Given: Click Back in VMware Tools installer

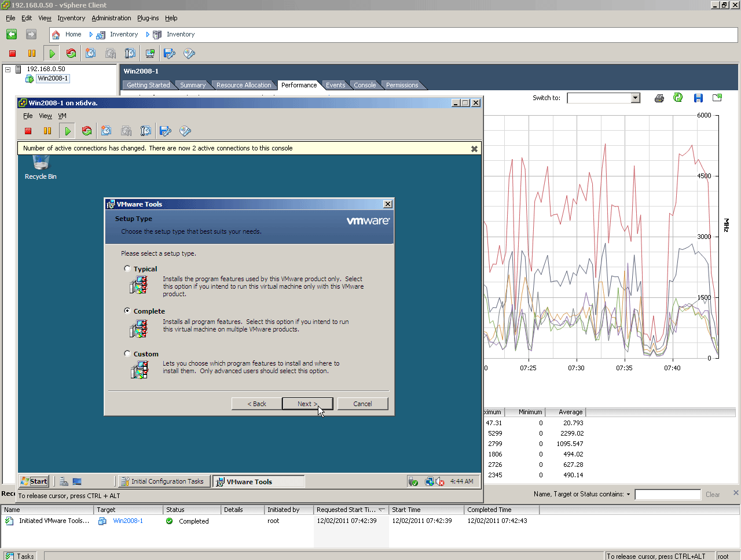Looking at the screenshot, I should 256,404.
